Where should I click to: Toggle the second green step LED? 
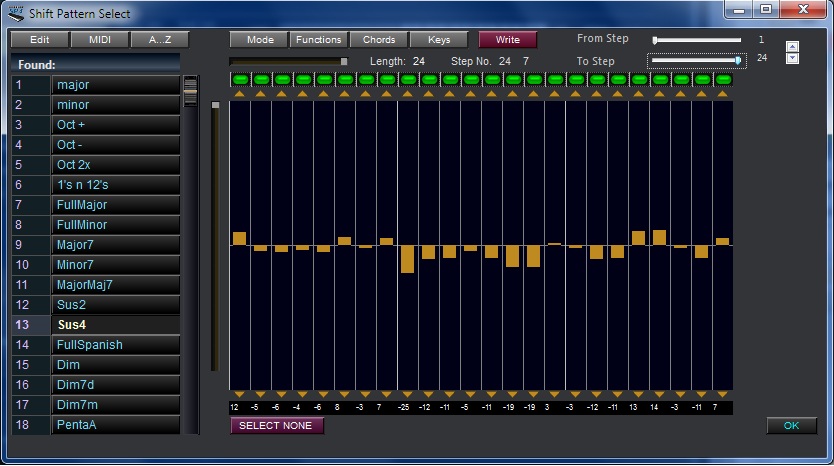(x=260, y=79)
